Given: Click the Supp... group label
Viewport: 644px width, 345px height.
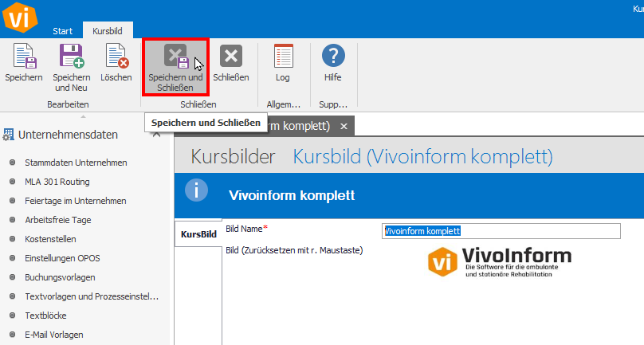Looking at the screenshot, I should pyautogui.click(x=333, y=104).
